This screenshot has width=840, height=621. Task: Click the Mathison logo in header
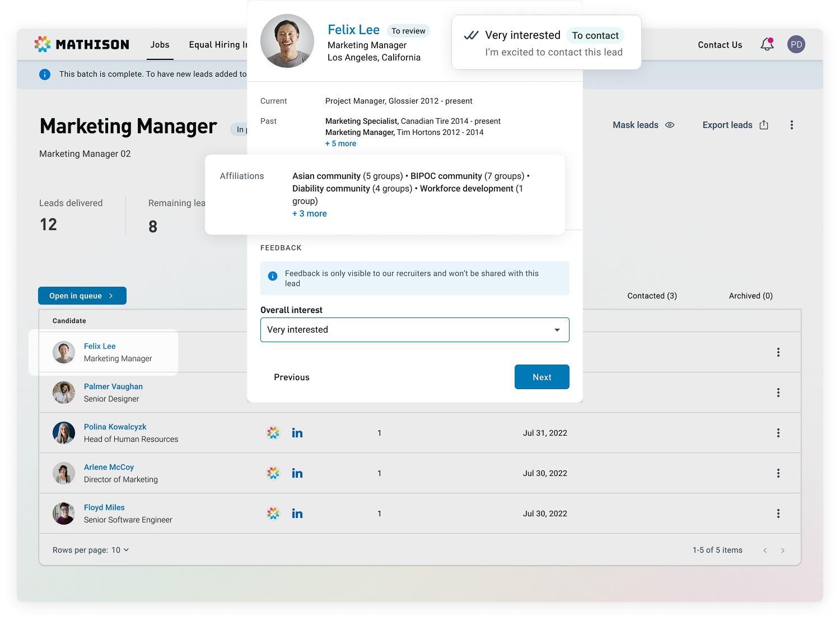tap(82, 45)
